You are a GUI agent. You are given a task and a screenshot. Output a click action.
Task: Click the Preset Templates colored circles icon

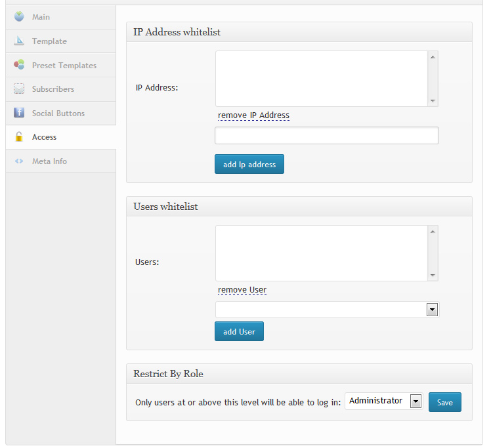pos(19,65)
